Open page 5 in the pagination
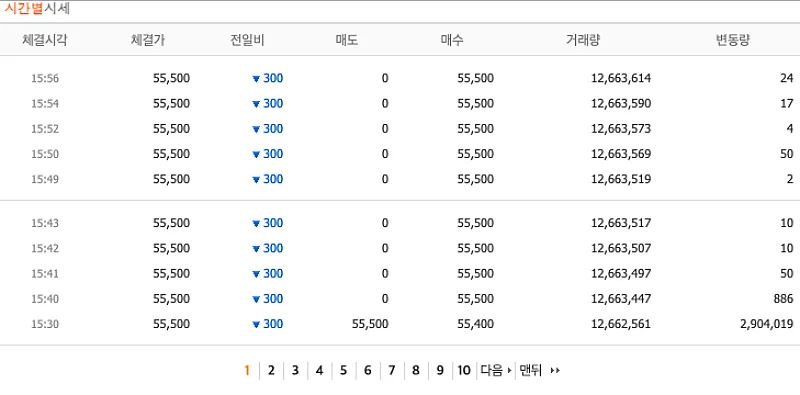This screenshot has width=800, height=395. point(343,371)
